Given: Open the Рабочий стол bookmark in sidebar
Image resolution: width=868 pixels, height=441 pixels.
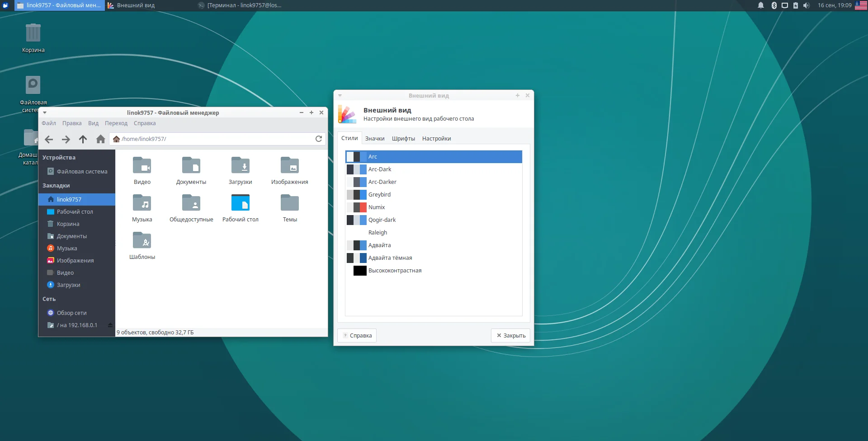Looking at the screenshot, I should (x=77, y=212).
